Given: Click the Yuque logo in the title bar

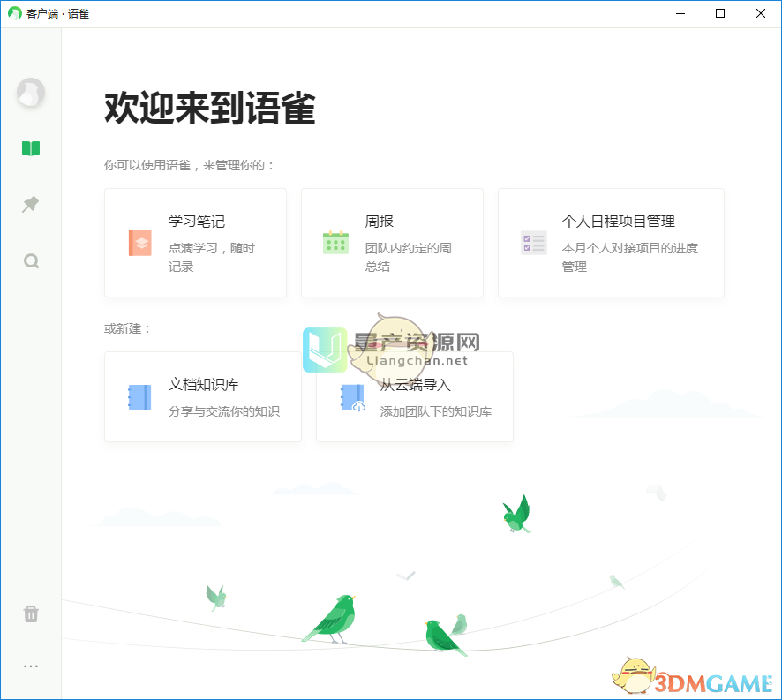Looking at the screenshot, I should pyautogui.click(x=12, y=13).
